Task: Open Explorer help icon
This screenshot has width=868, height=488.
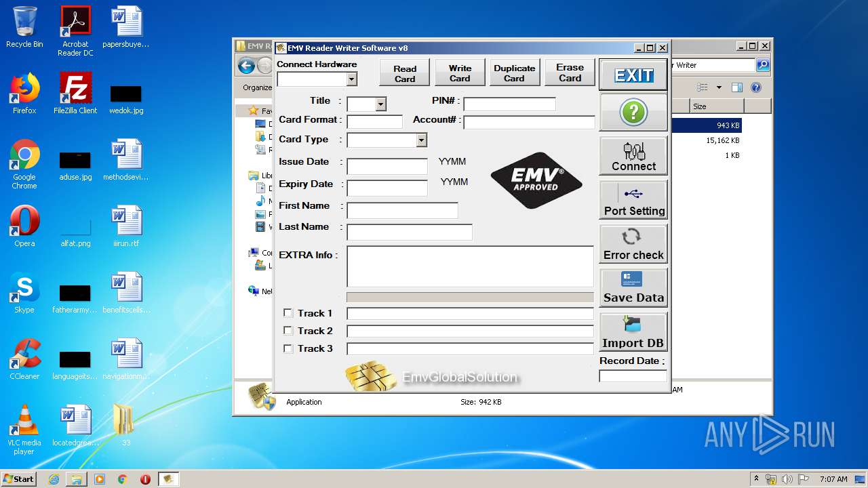Action: pyautogui.click(x=756, y=87)
